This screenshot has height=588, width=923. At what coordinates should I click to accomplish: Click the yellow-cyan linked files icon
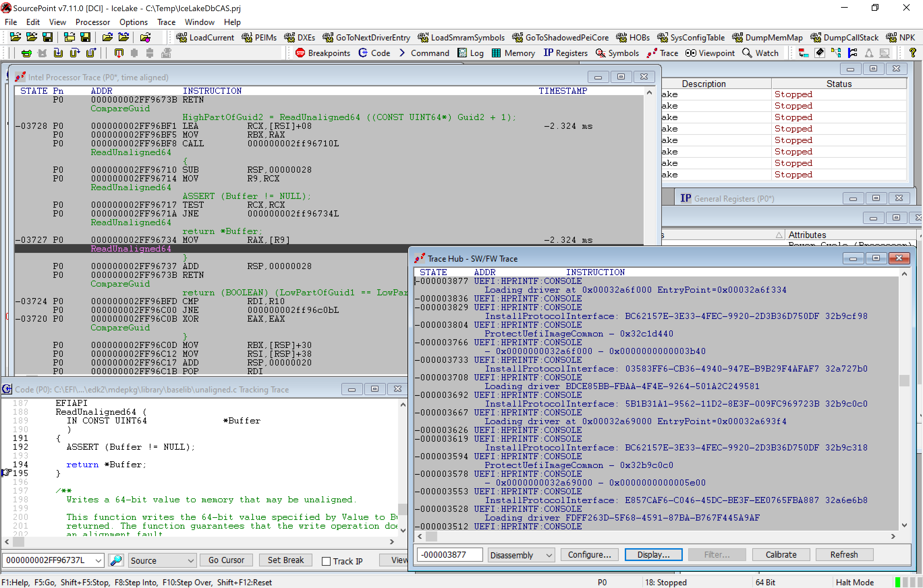tap(836, 53)
